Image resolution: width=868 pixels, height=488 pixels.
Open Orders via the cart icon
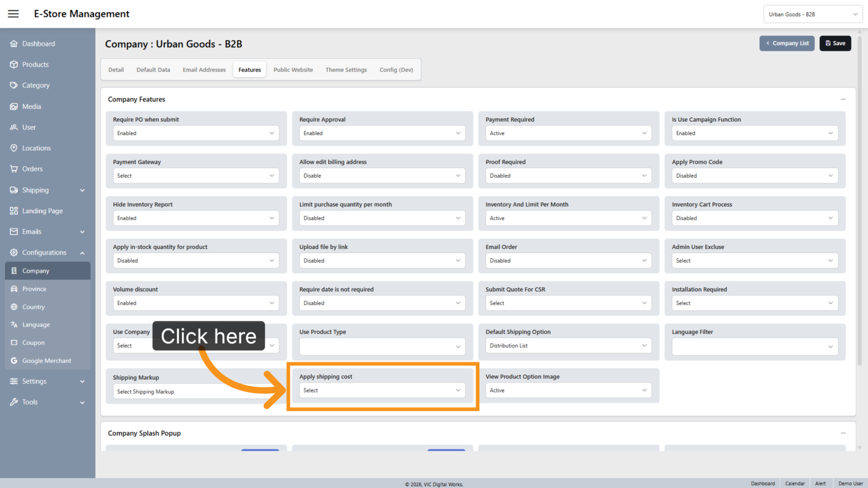pos(14,169)
